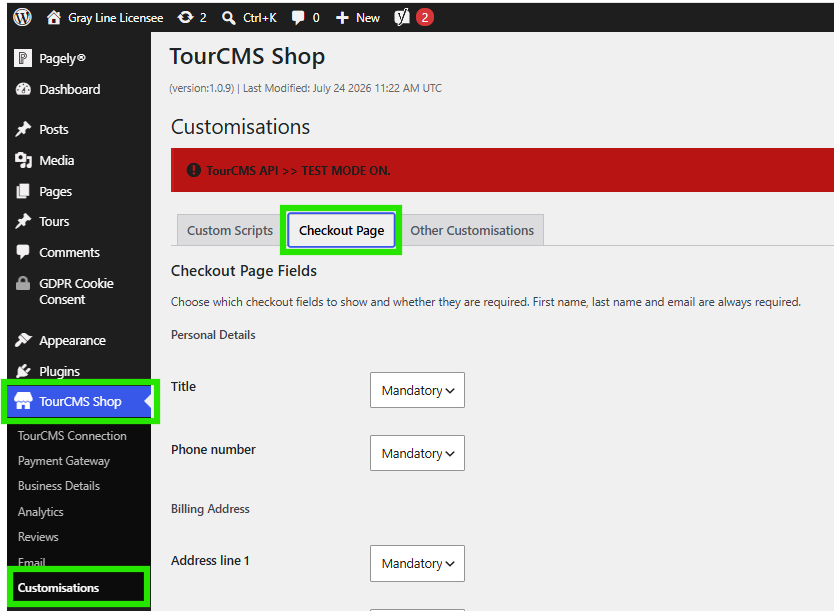Click the Pagely® menu label

pyautogui.click(x=62, y=58)
